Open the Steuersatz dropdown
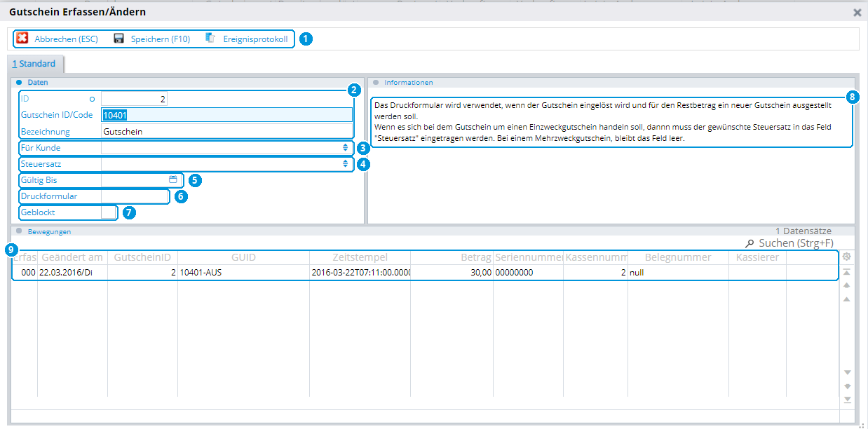868x429 pixels. pyautogui.click(x=345, y=163)
